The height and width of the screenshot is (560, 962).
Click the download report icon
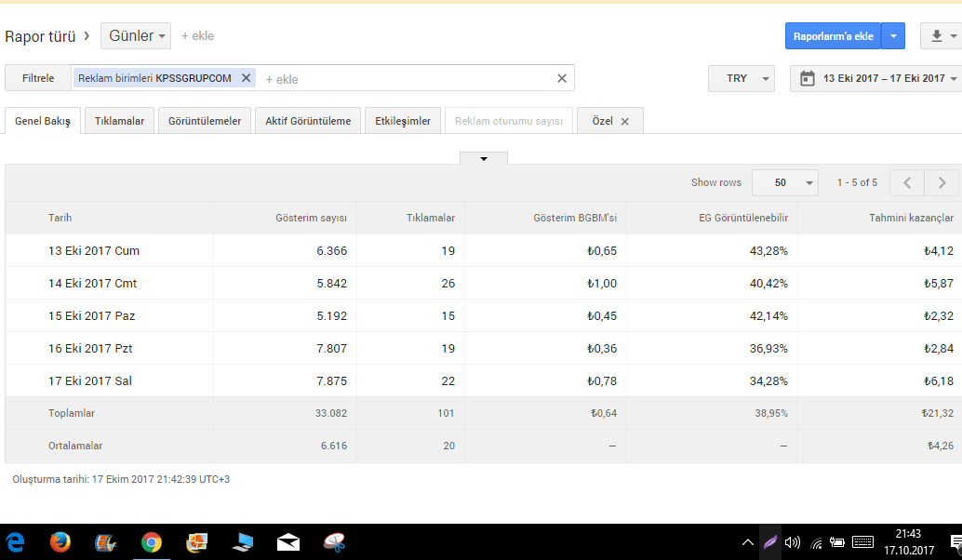[x=936, y=36]
